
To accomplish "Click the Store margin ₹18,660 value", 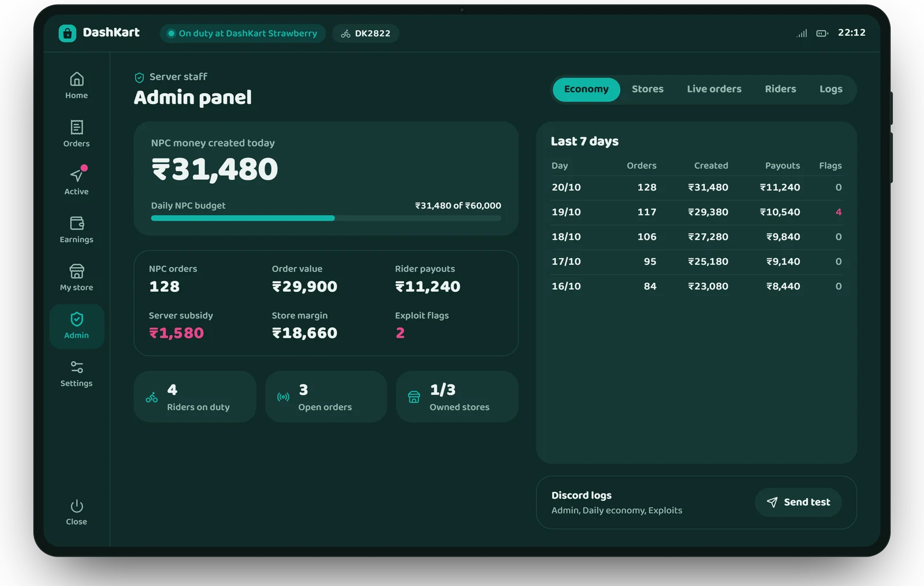I will tap(304, 333).
